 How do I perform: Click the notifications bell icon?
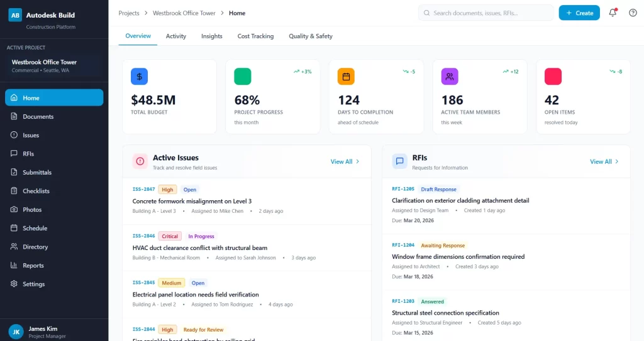[x=613, y=13]
